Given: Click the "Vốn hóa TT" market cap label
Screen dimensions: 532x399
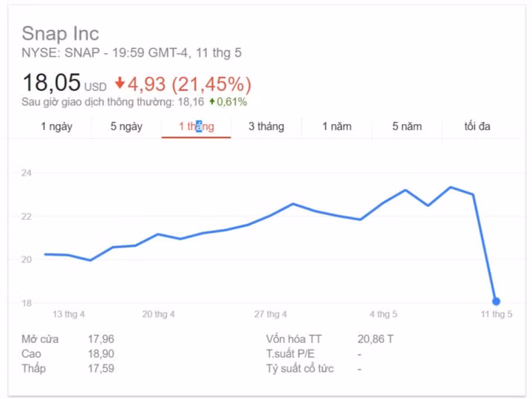Looking at the screenshot, I should [294, 339].
